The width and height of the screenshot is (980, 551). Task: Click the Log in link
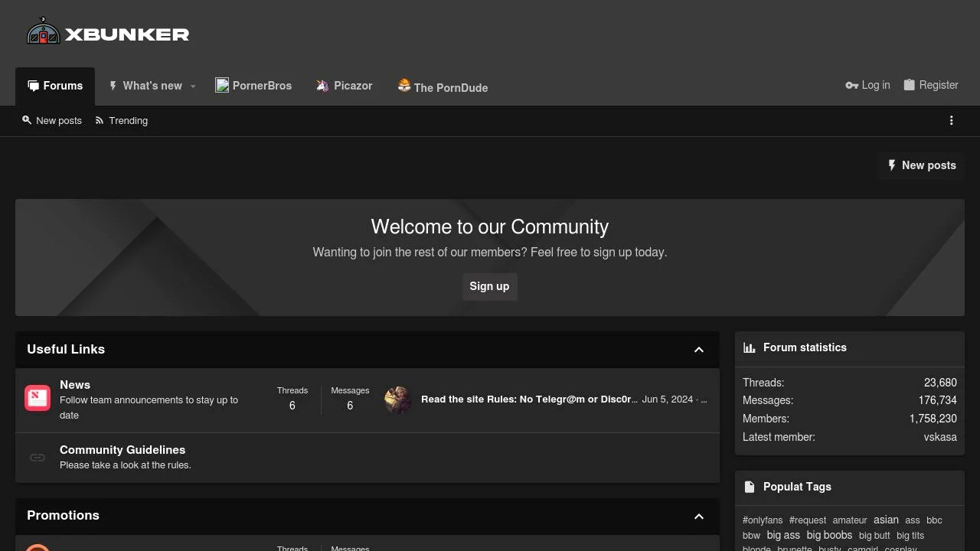[x=867, y=85]
